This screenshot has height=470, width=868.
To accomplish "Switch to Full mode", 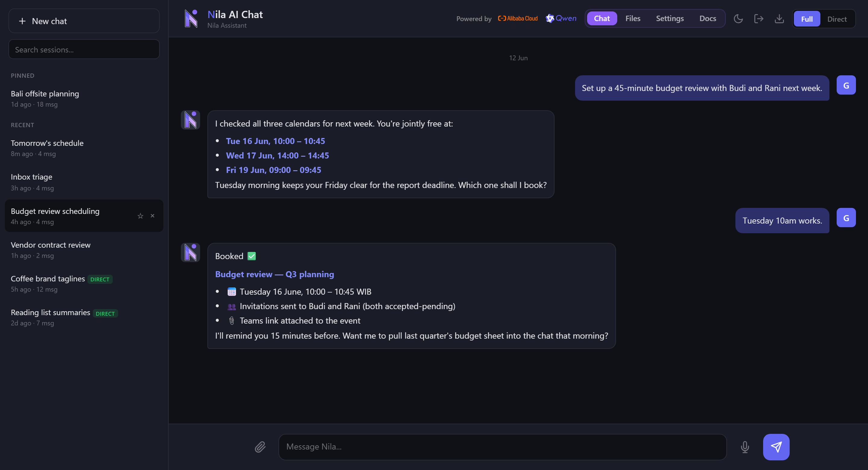I will pos(807,19).
